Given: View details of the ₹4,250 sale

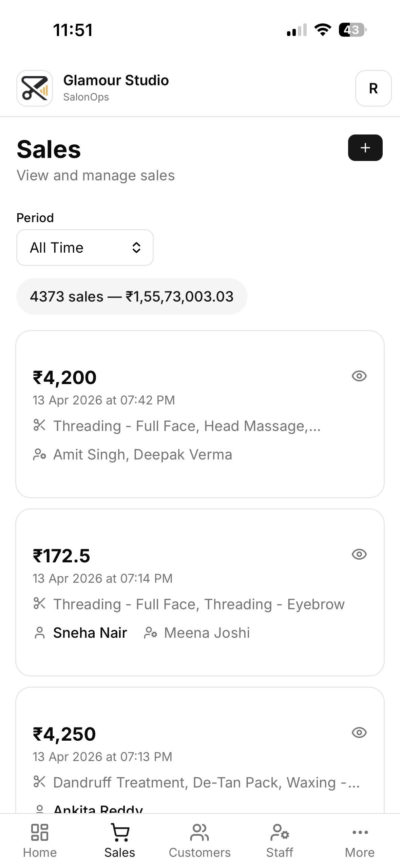Looking at the screenshot, I should click(359, 733).
